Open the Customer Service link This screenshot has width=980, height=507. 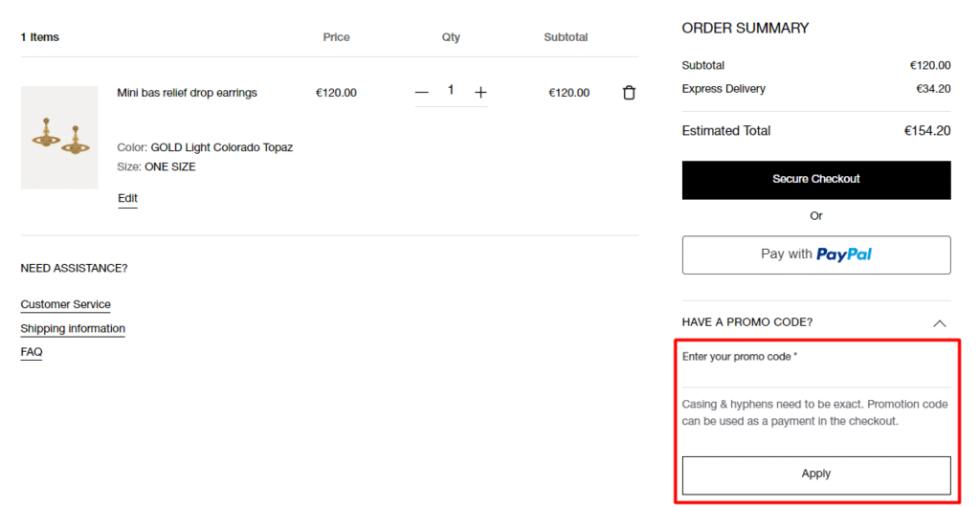pos(65,304)
